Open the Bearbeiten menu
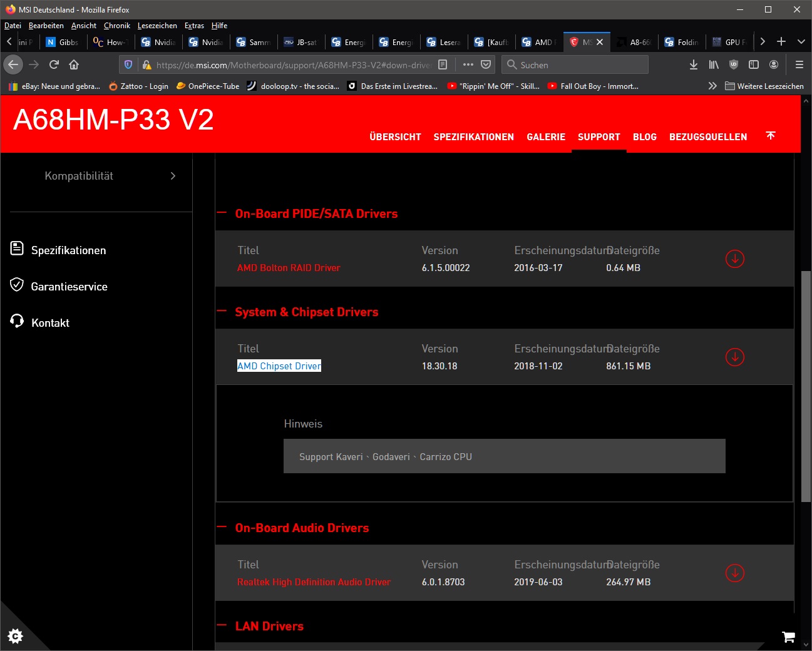The height and width of the screenshot is (651, 812). [x=46, y=26]
